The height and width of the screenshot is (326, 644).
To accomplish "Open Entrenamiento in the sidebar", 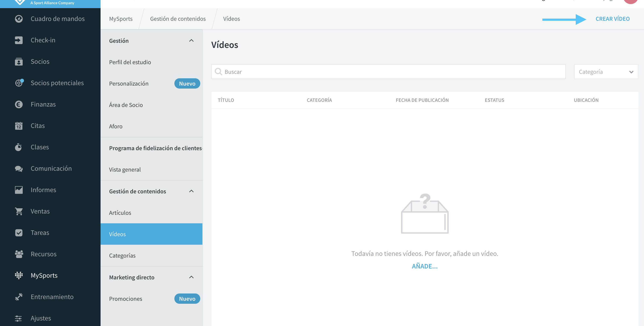I will [50, 297].
